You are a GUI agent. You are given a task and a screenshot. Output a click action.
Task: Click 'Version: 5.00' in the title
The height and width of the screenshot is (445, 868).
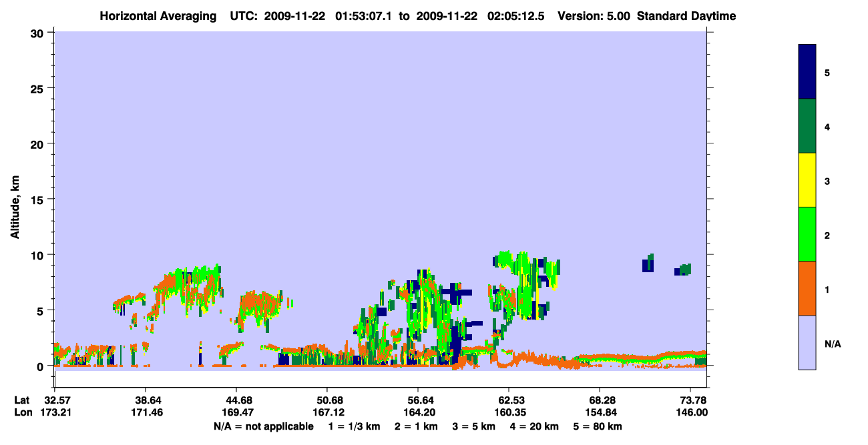click(x=594, y=16)
